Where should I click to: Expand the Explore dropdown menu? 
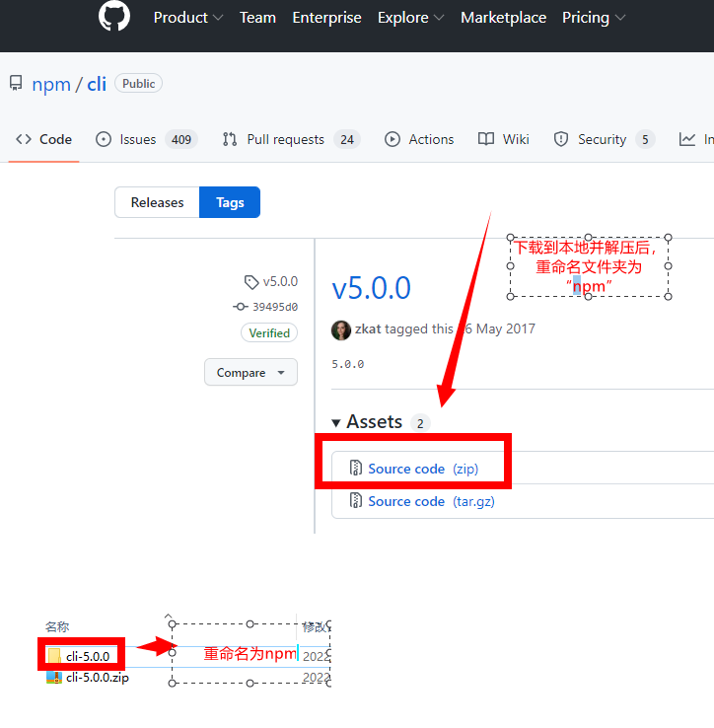point(411,18)
